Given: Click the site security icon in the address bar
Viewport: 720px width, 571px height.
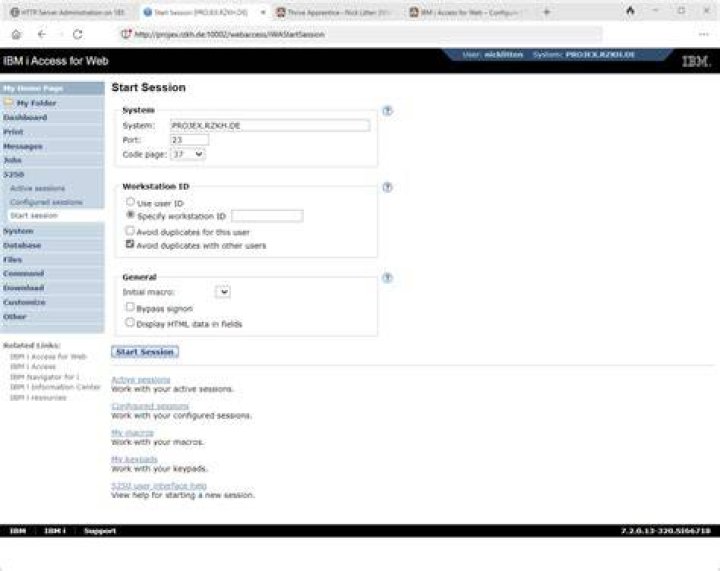Looking at the screenshot, I should (126, 34).
